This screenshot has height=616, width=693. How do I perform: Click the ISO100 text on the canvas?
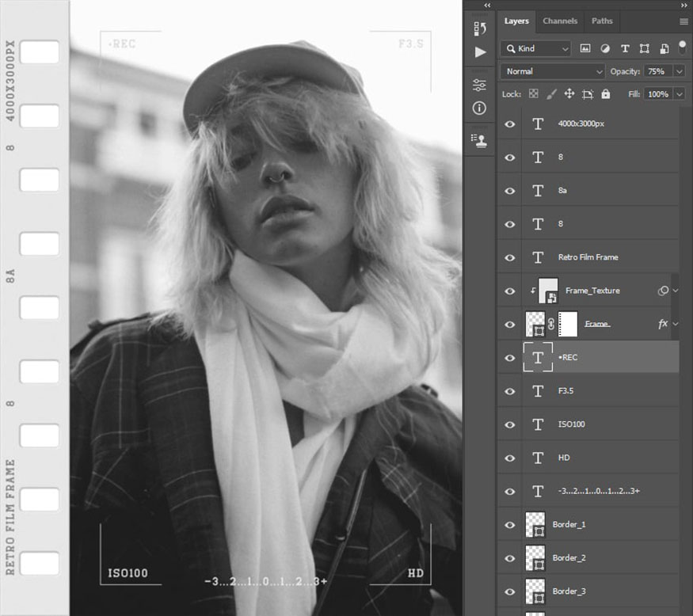coord(128,573)
